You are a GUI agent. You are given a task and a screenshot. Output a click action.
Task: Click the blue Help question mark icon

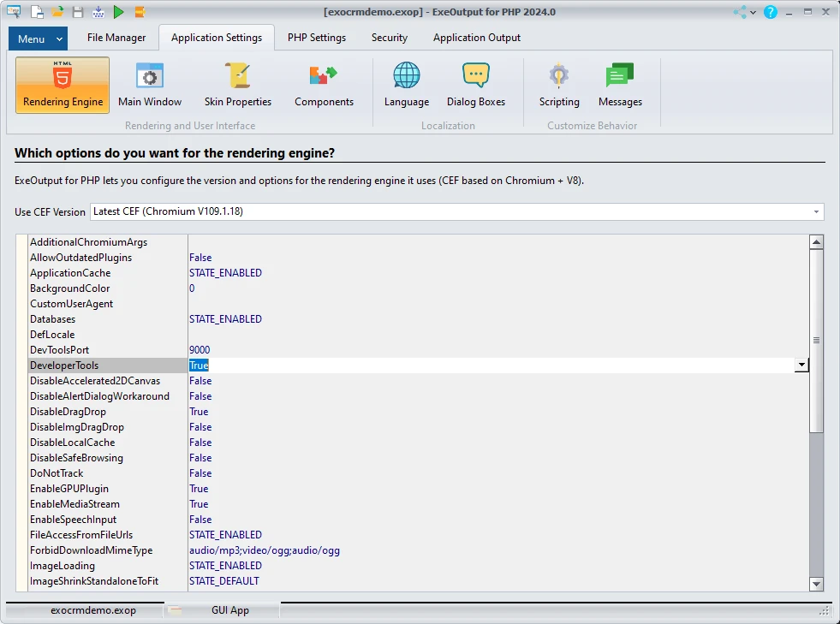[771, 12]
